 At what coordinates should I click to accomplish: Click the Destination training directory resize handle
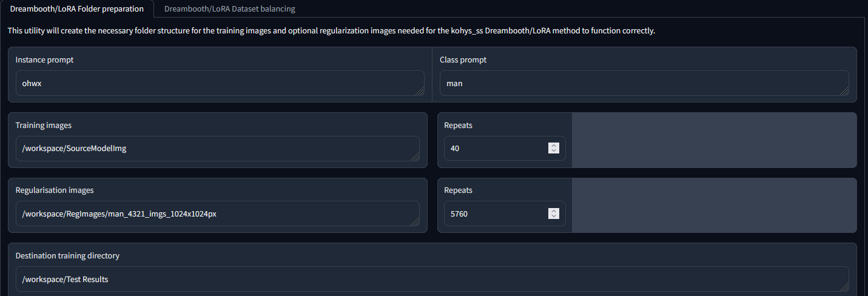844,286
